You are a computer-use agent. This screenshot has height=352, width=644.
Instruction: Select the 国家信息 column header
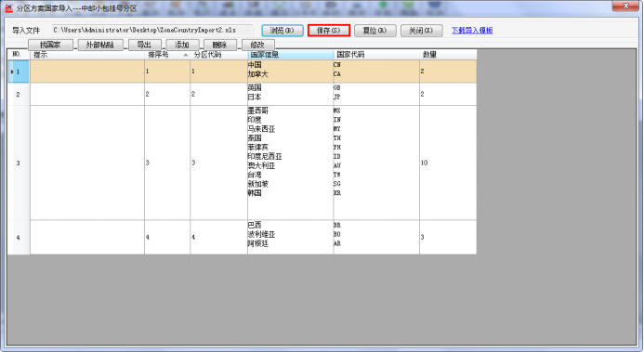click(290, 55)
